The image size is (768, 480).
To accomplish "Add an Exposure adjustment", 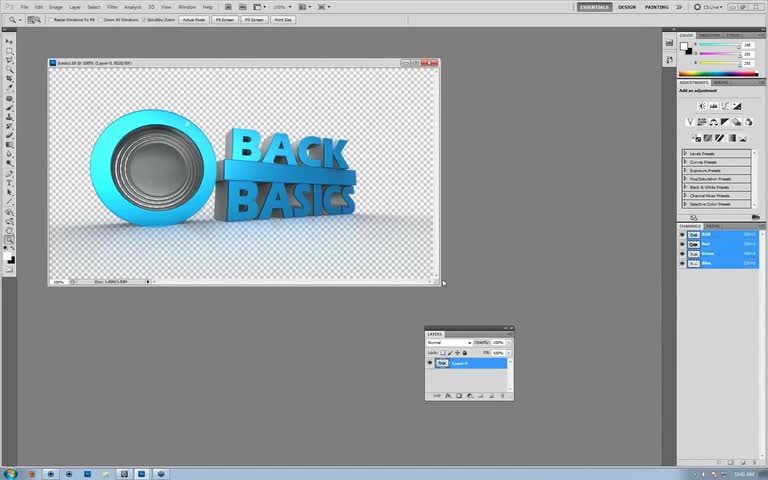I will point(737,106).
